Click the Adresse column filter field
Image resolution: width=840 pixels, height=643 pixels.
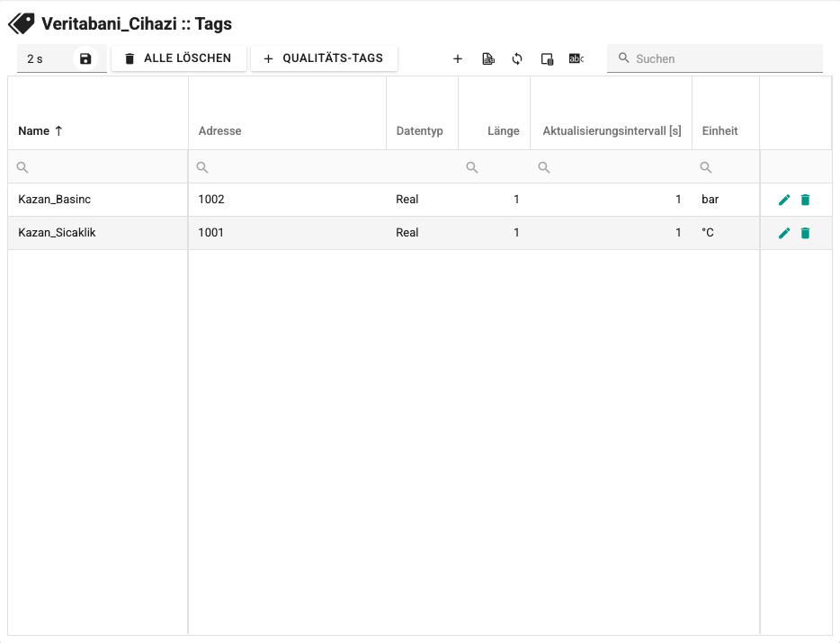[x=287, y=167]
